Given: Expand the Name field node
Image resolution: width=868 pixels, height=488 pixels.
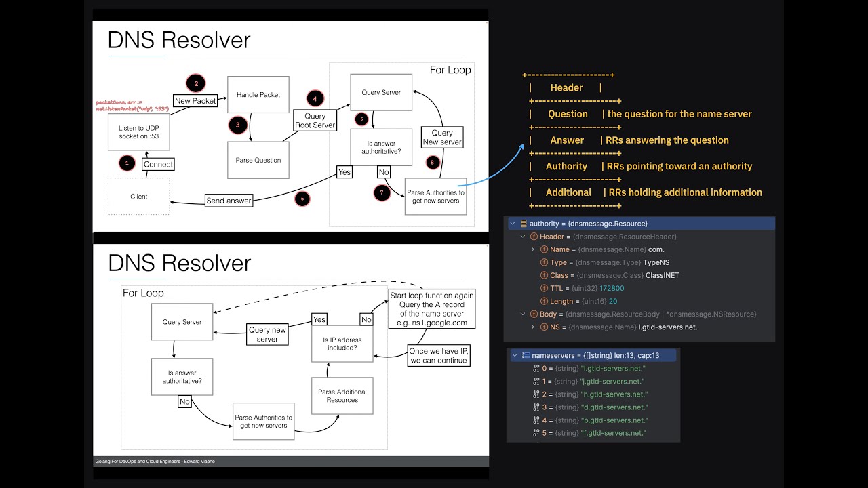Looking at the screenshot, I should (533, 249).
